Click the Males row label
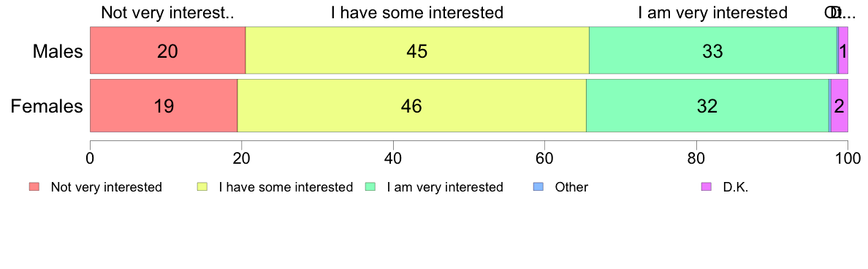This screenshot has height=269, width=868. pyautogui.click(x=58, y=52)
